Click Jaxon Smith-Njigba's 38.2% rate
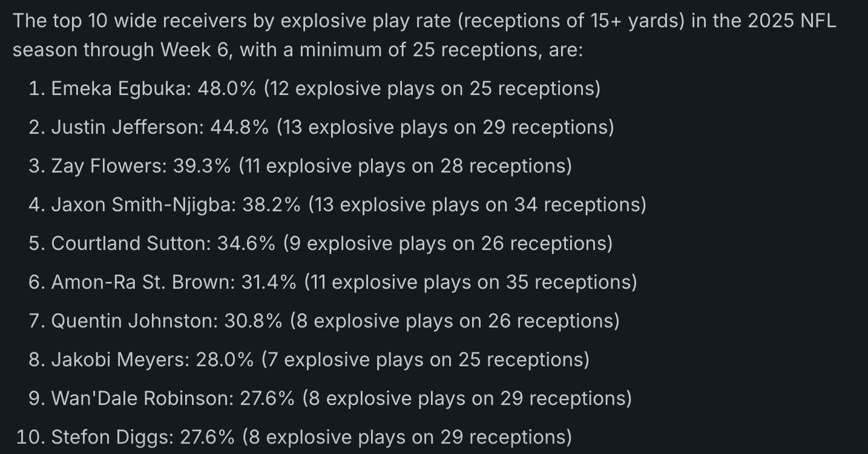Viewport: 868px width, 454px height. 271,205
